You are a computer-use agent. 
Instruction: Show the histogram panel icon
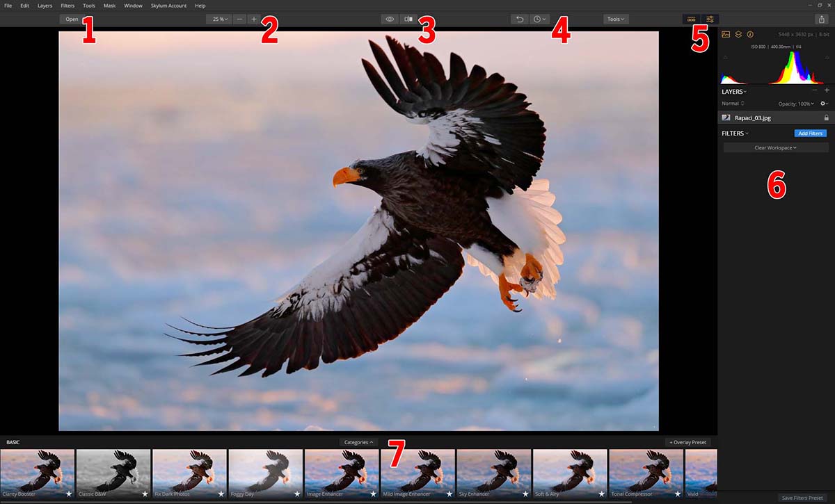coord(726,34)
